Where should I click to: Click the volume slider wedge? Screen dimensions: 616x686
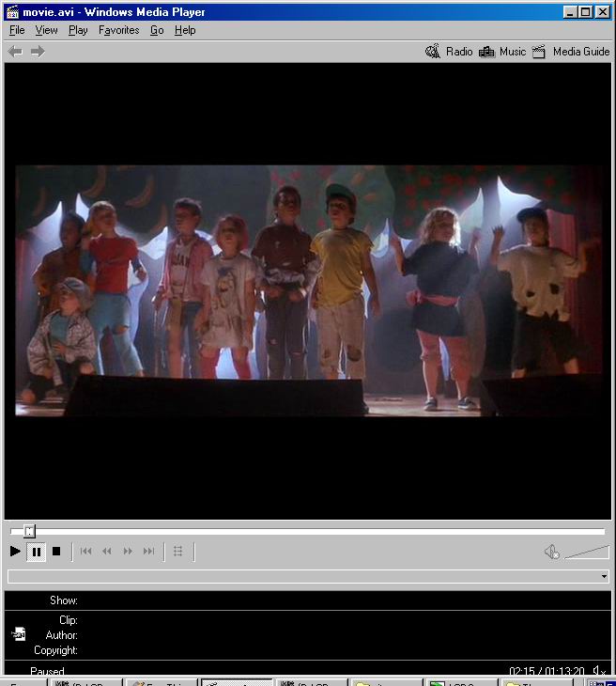(587, 553)
